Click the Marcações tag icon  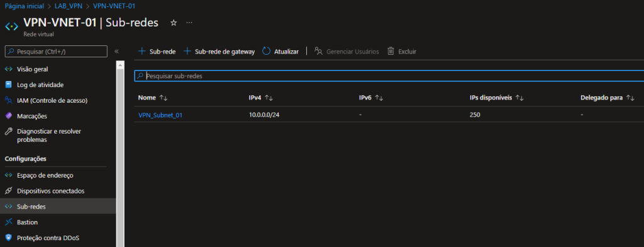pos(9,116)
